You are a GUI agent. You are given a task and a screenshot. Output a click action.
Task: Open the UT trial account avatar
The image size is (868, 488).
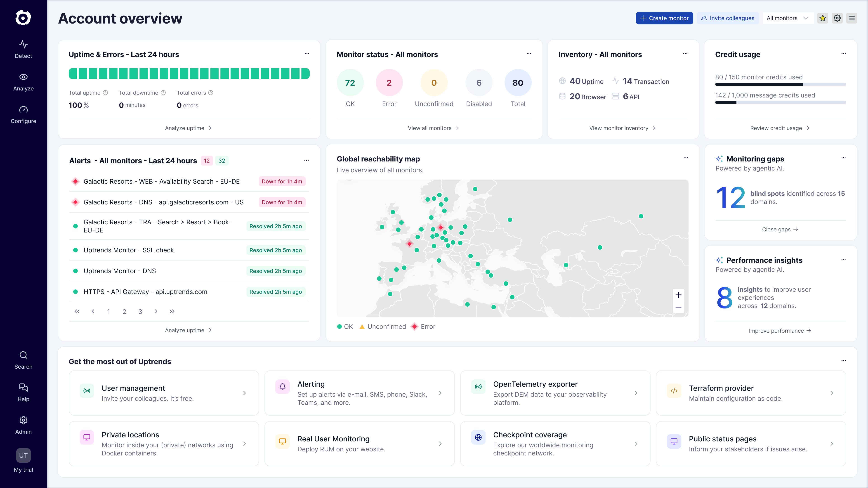pos(23,455)
